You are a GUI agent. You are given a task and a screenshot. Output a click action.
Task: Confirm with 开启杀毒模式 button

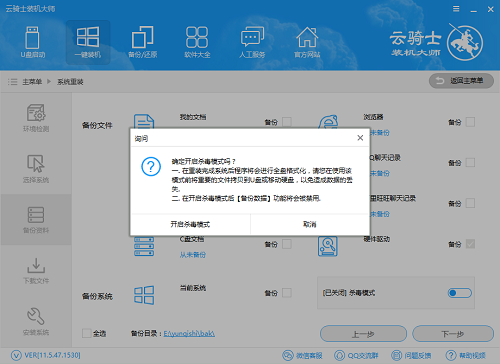click(x=190, y=224)
